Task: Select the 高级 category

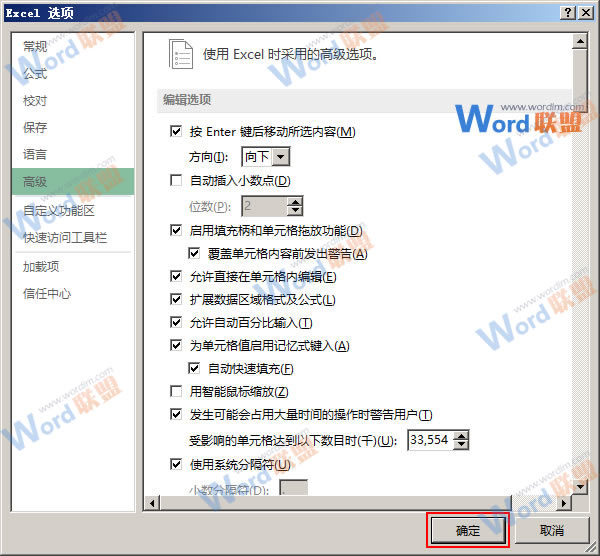Action: tap(73, 181)
